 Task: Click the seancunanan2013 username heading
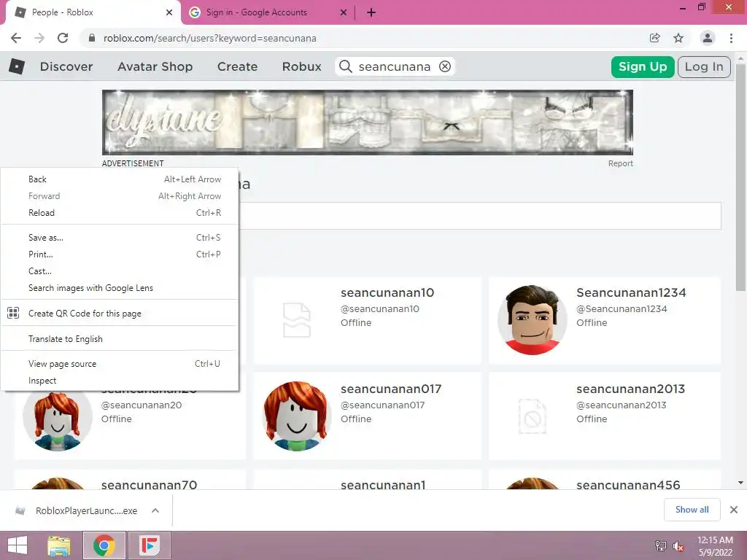pos(630,389)
